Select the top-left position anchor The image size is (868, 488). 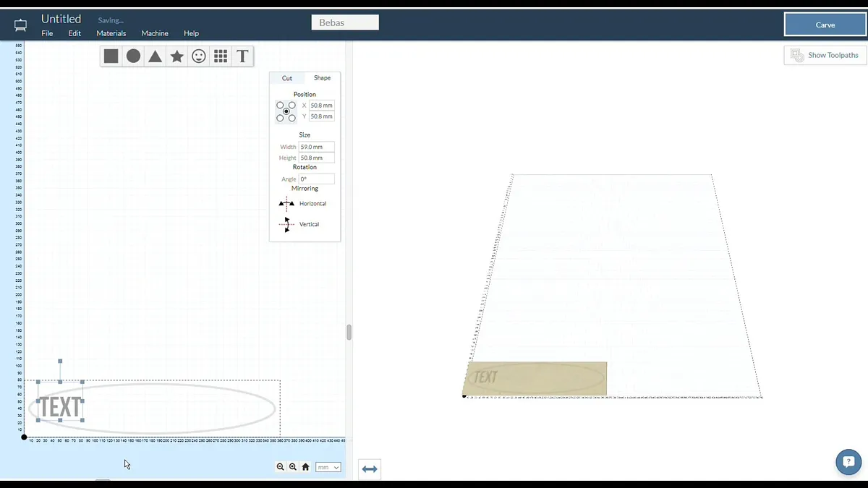coord(280,106)
